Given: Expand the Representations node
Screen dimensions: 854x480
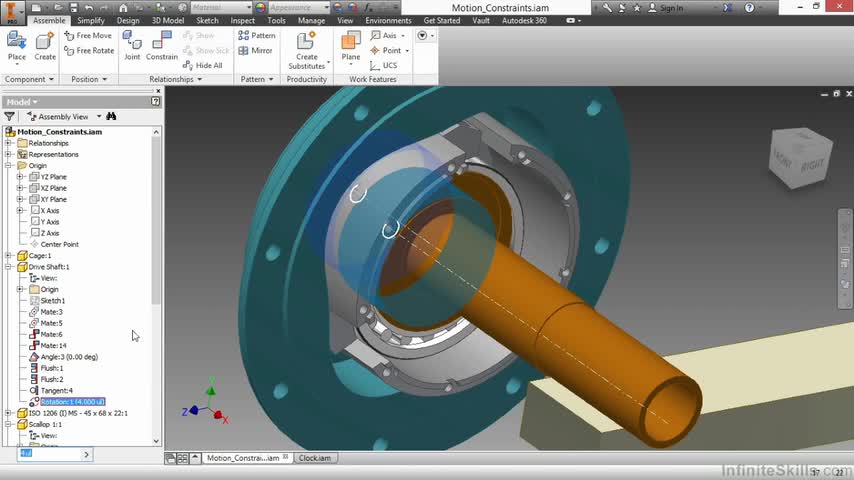Looking at the screenshot, I should 8,154.
